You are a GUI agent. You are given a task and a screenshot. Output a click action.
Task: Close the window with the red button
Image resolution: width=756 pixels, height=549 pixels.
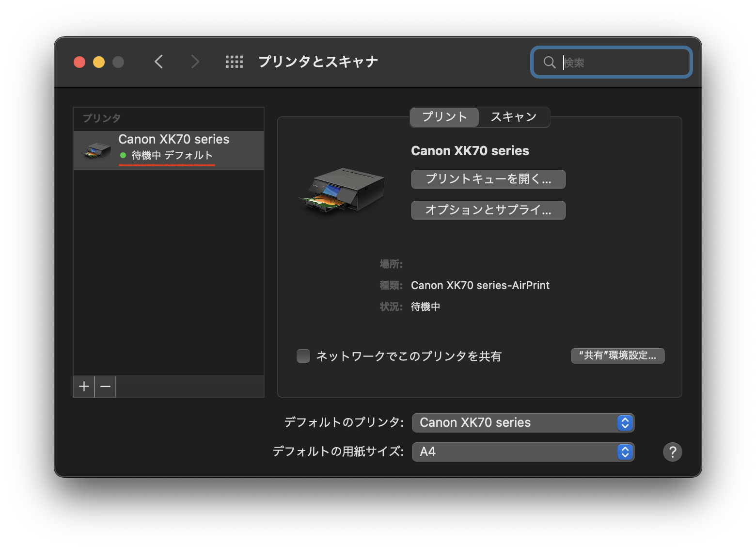79,62
